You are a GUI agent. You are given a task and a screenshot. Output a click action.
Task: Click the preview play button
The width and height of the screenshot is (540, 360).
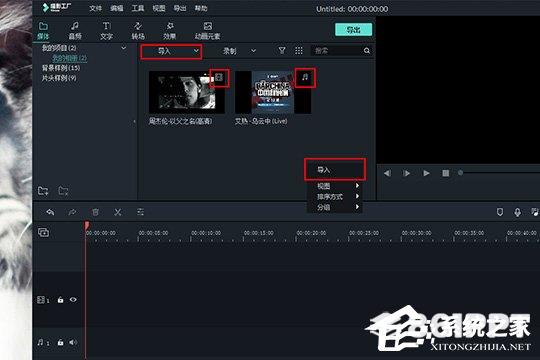(x=426, y=173)
